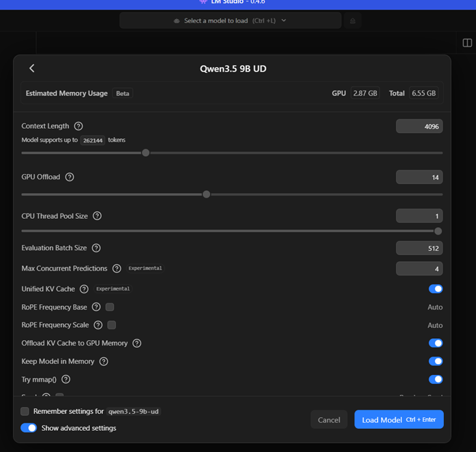Screen dimensions: 476x452
Task: Turn off Show advanced settings
Action: (29, 428)
